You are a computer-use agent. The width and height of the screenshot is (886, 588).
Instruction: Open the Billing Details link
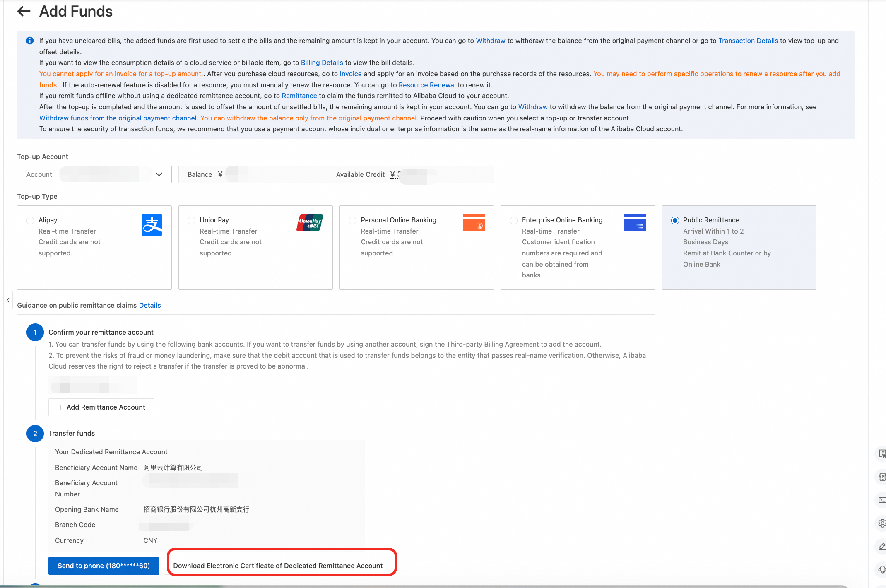coord(322,63)
